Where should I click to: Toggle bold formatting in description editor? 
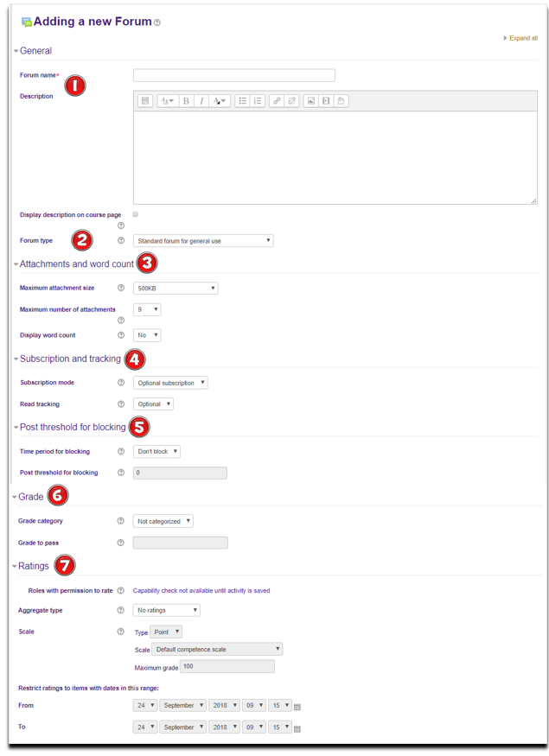[x=186, y=101]
